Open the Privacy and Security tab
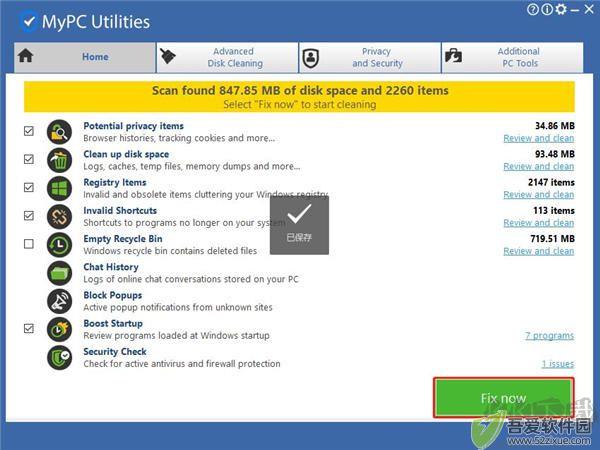 tap(370, 57)
